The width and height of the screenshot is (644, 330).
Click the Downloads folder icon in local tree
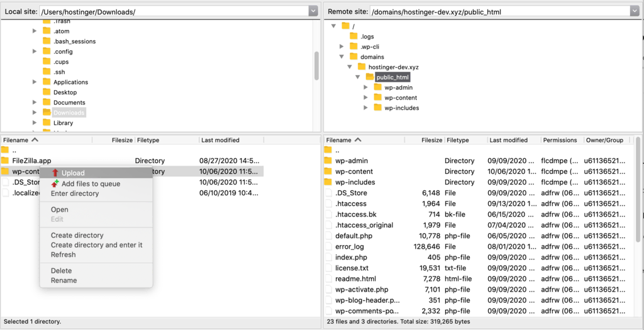click(x=47, y=113)
